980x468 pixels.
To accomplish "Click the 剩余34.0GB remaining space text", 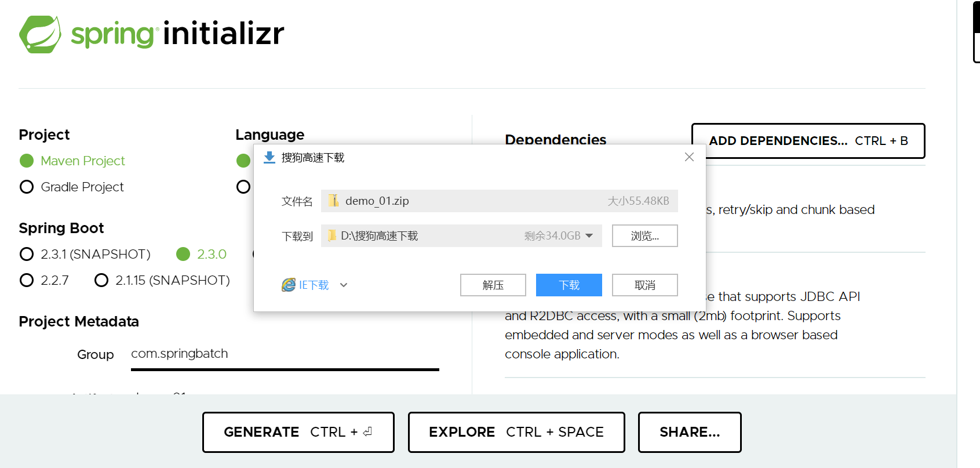I will click(x=552, y=235).
